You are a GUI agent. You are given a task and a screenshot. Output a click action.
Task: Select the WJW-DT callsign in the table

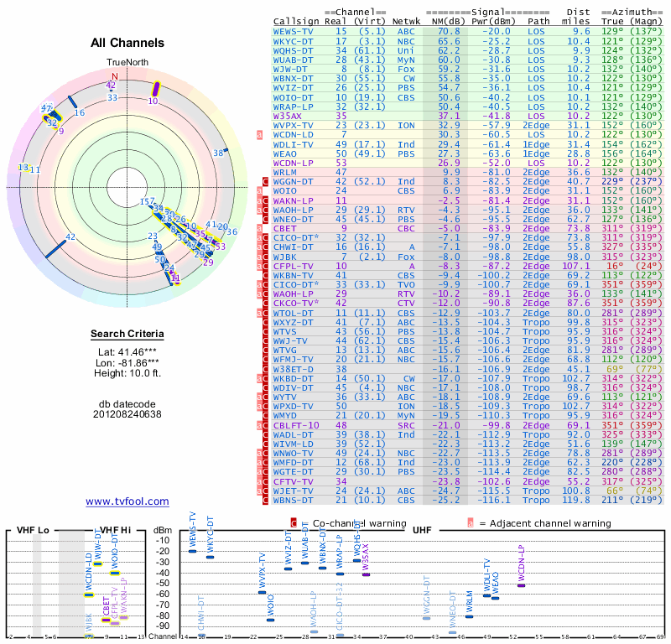[x=290, y=69]
